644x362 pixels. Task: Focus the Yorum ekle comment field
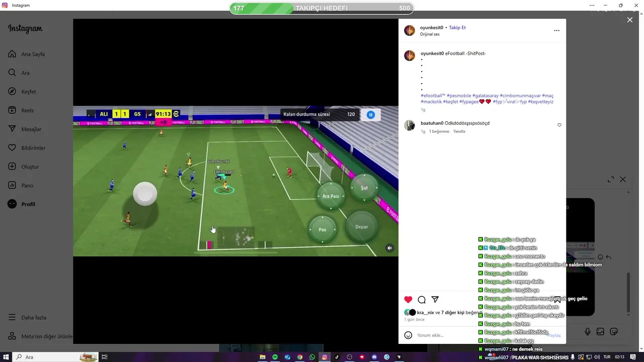[x=480, y=335]
